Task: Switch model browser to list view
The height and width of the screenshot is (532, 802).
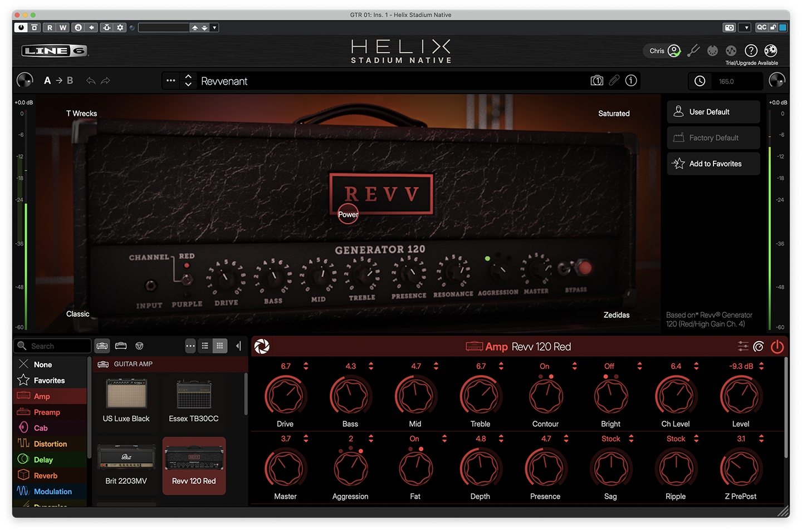Action: pyautogui.click(x=205, y=346)
